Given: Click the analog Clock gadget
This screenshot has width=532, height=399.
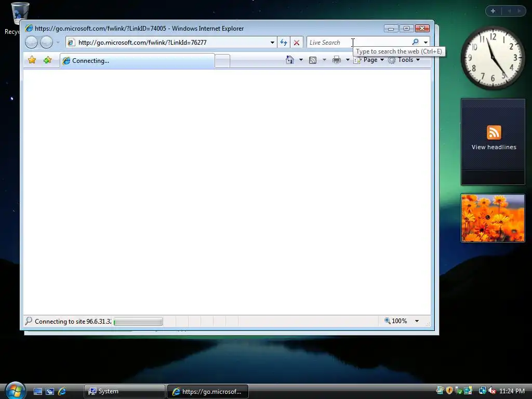Looking at the screenshot, I should (x=493, y=58).
